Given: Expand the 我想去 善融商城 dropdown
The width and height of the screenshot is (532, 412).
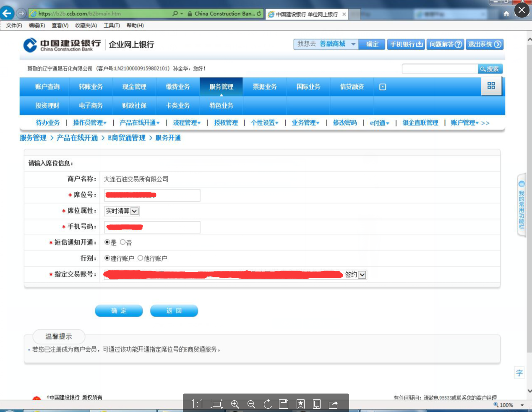Looking at the screenshot, I should coord(353,44).
